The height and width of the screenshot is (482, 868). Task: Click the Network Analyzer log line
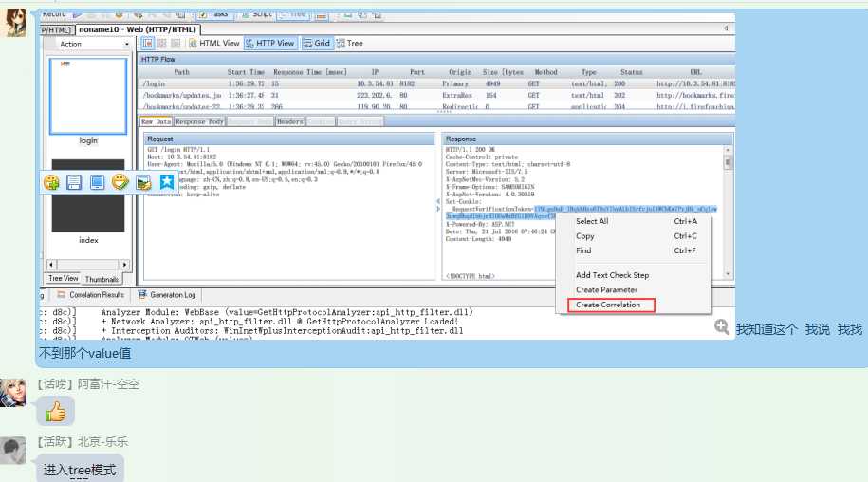[x=280, y=322]
